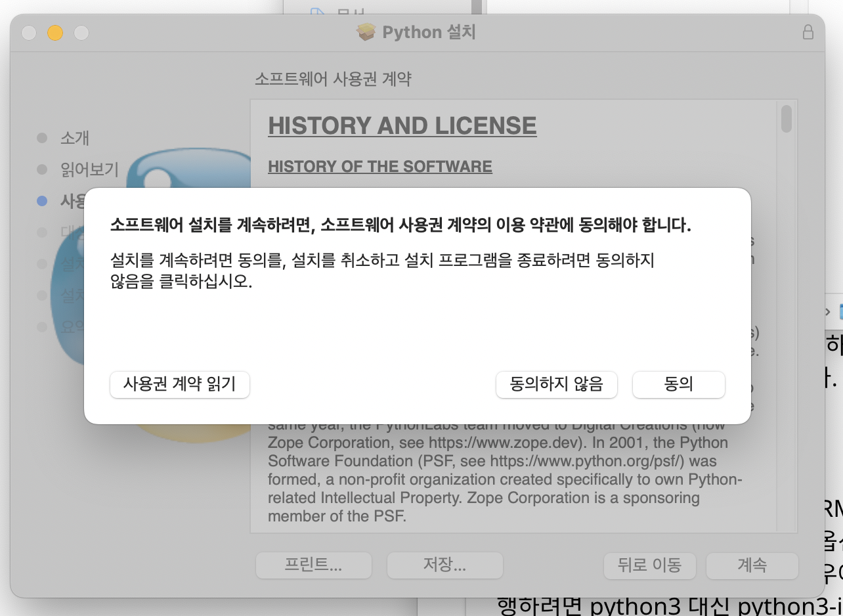Select the 소개 step in sidebar
The width and height of the screenshot is (843, 616).
pyautogui.click(x=74, y=138)
